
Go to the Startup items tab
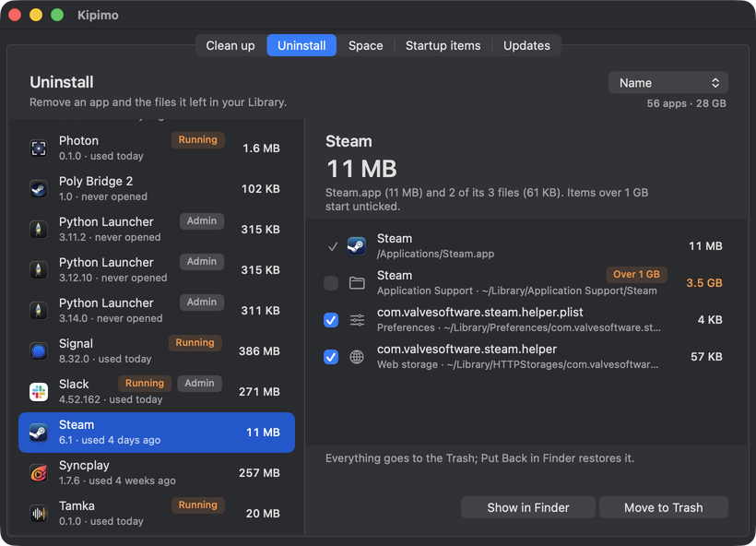tap(443, 45)
